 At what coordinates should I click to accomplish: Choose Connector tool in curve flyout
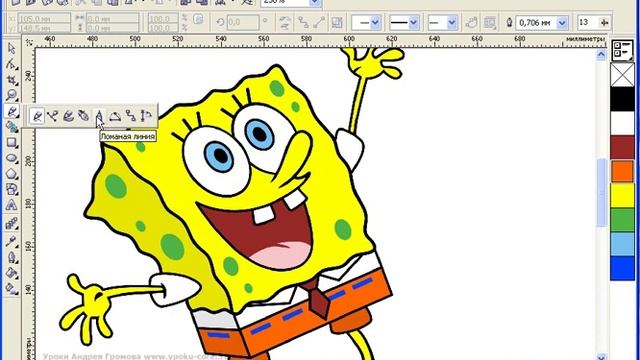click(130, 116)
